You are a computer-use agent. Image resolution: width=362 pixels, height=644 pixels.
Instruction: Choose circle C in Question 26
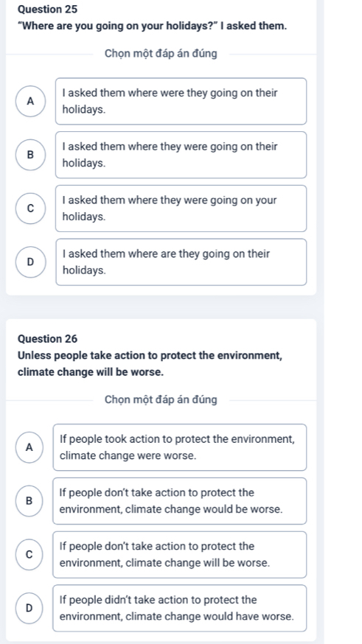click(28, 555)
